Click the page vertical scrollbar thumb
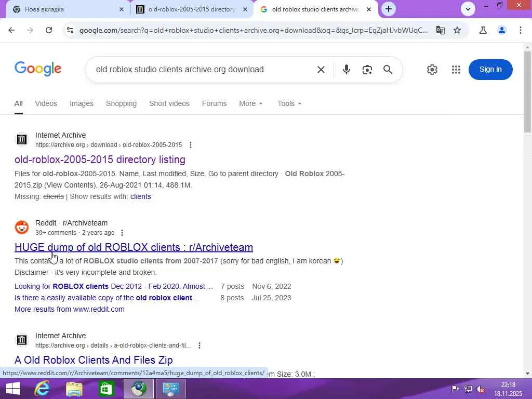This screenshot has height=399, width=532. (x=527, y=91)
